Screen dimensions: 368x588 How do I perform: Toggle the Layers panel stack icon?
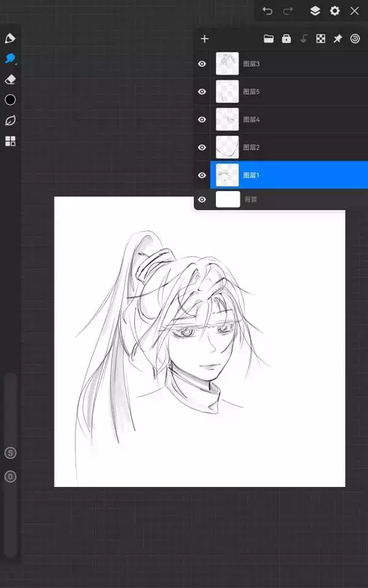click(x=315, y=11)
